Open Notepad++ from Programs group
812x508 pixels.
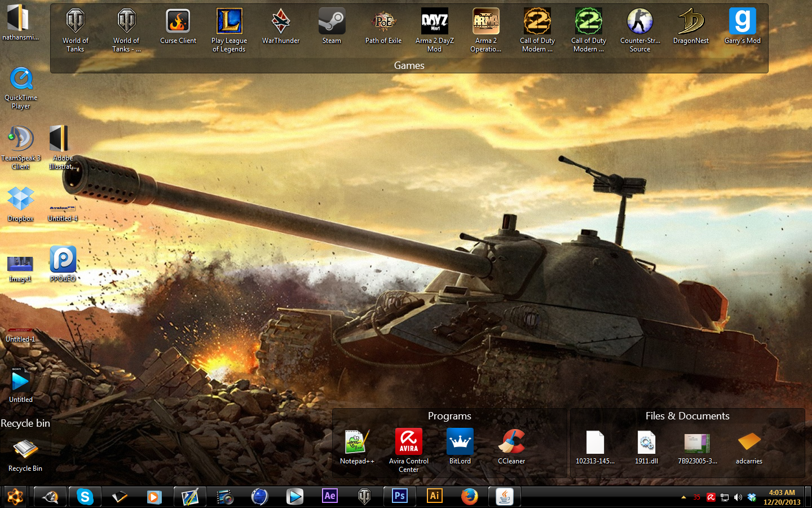pos(357,447)
